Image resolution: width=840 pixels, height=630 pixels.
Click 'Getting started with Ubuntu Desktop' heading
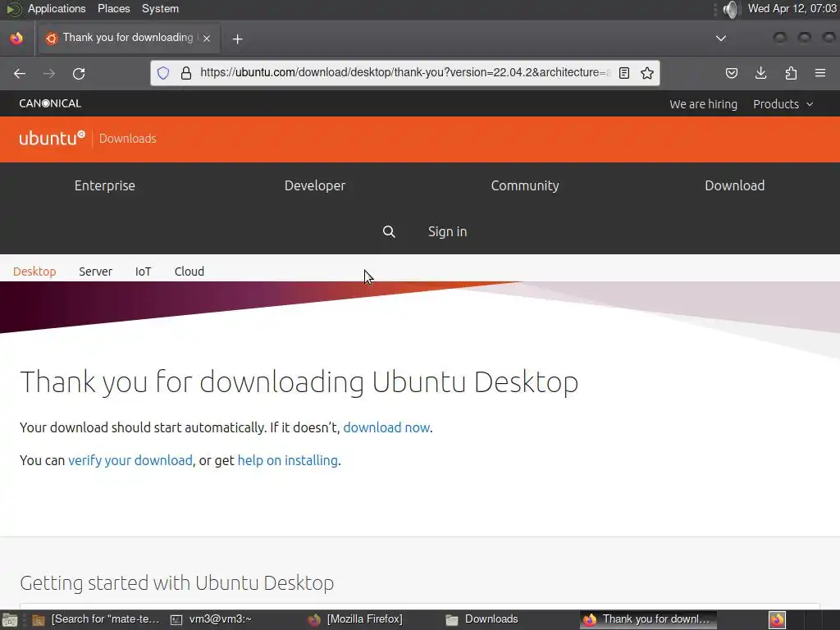[x=177, y=583]
